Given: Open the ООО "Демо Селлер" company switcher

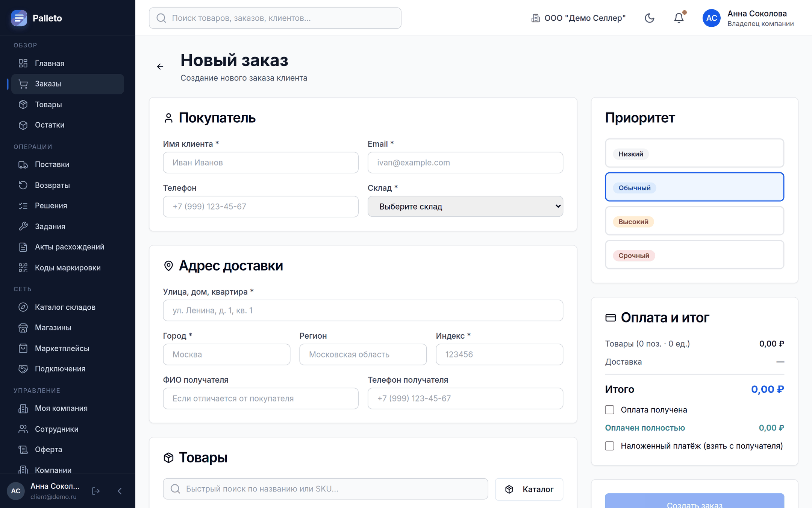Looking at the screenshot, I should 578,18.
